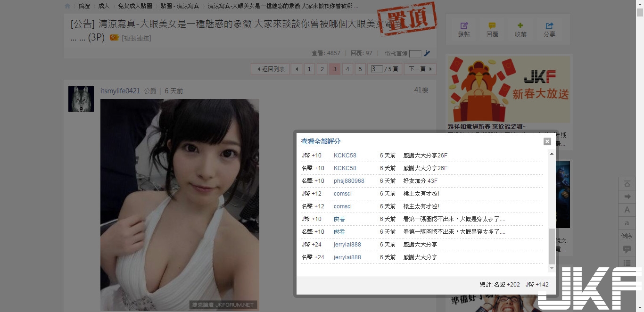Open jerrylai888's profile in the J幣 +24 row
Screen dimensions: 644x312
(x=347, y=245)
